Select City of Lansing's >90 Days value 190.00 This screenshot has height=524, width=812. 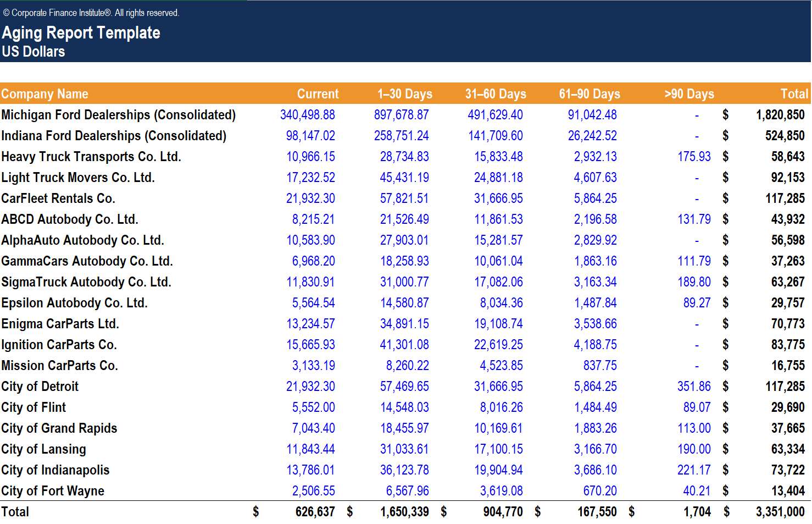694,449
